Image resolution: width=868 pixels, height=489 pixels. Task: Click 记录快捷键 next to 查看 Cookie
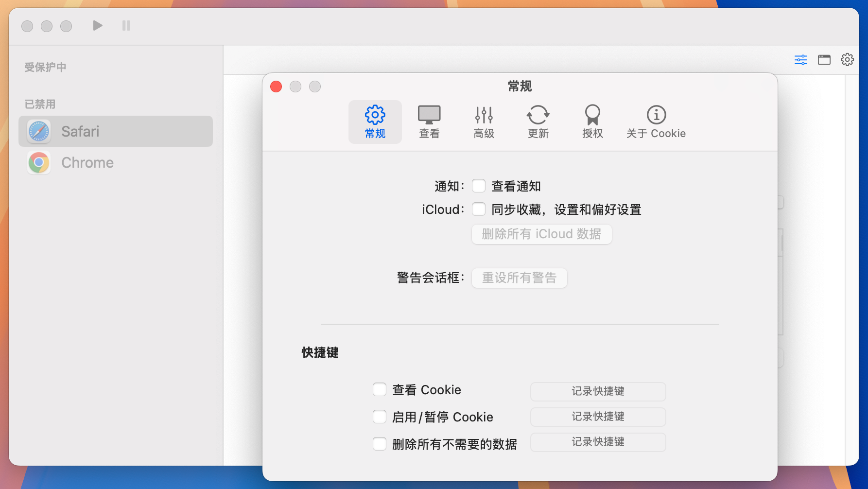(598, 391)
